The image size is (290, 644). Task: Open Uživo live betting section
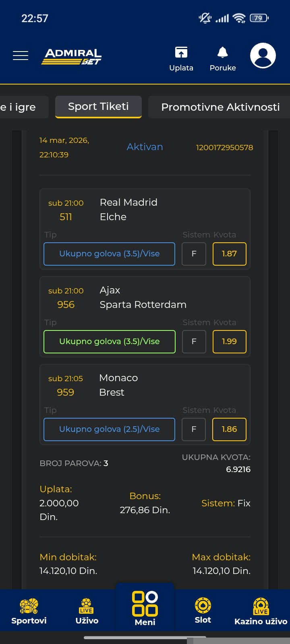tap(87, 611)
